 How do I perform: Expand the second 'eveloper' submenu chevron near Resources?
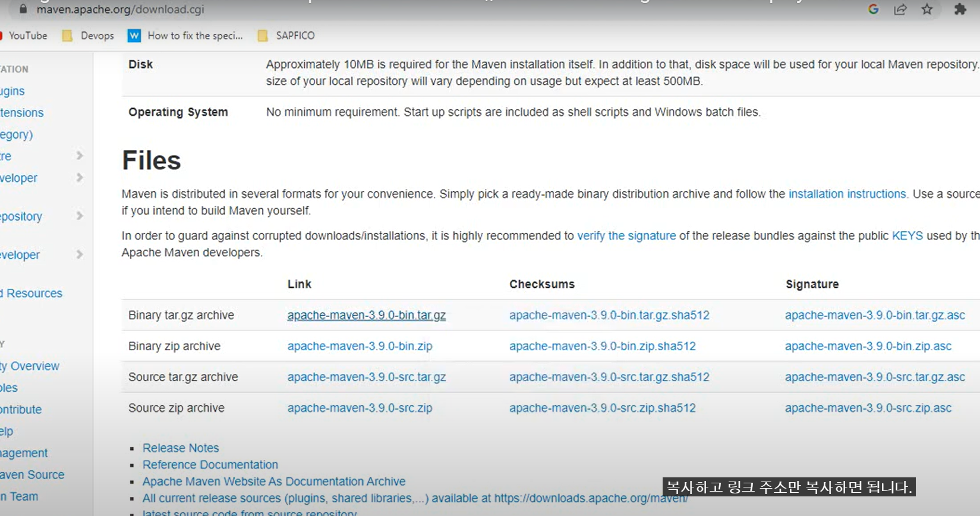coord(80,254)
